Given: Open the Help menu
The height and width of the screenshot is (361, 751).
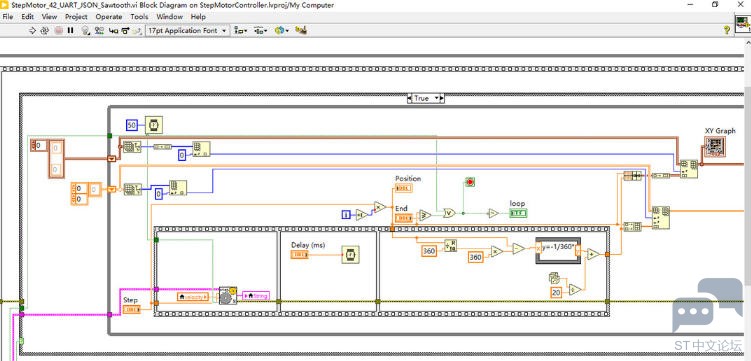Looking at the screenshot, I should 198,16.
